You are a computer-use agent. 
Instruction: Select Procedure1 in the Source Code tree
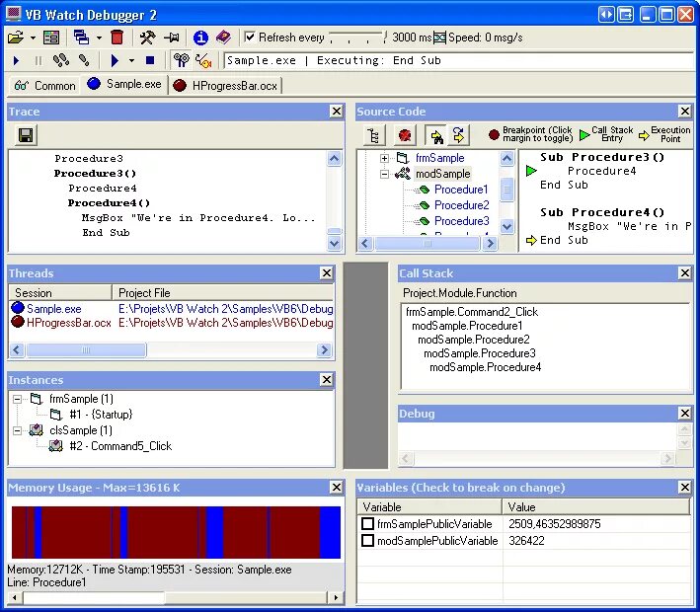click(461, 190)
